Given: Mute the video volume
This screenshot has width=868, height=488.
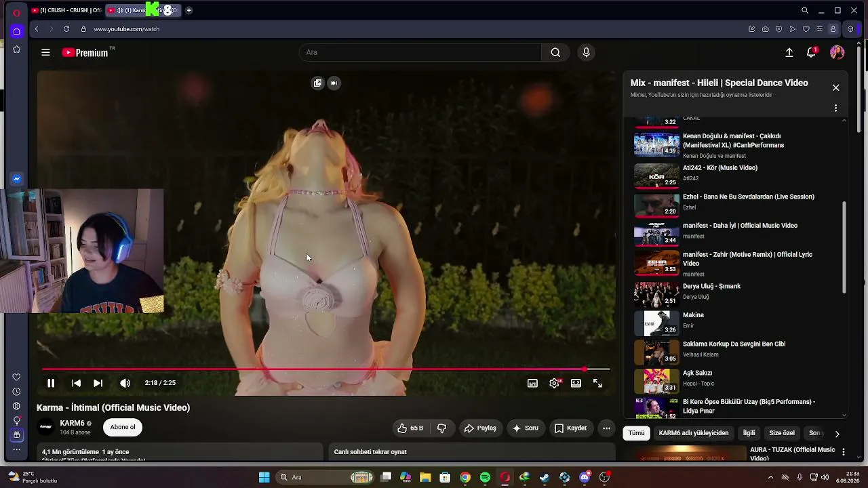Looking at the screenshot, I should 125,383.
